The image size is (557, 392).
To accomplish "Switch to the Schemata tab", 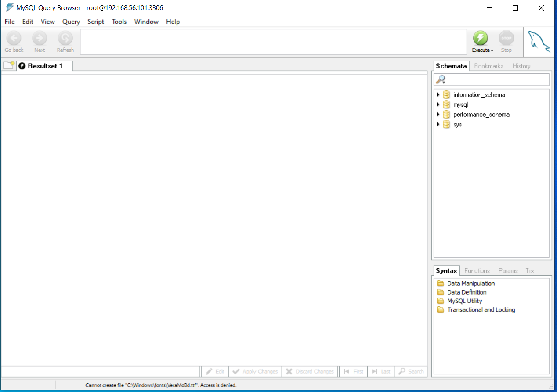I will click(x=451, y=66).
